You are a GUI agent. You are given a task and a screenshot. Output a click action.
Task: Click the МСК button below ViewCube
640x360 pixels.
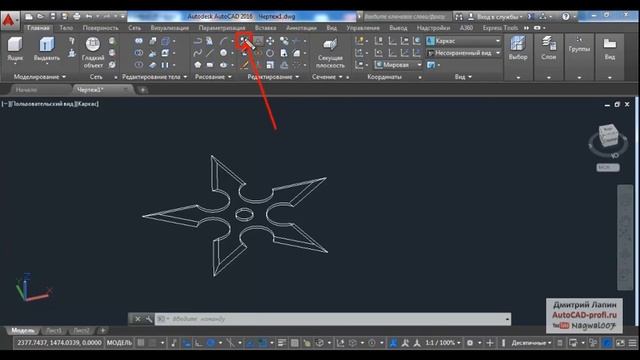pyautogui.click(x=608, y=167)
